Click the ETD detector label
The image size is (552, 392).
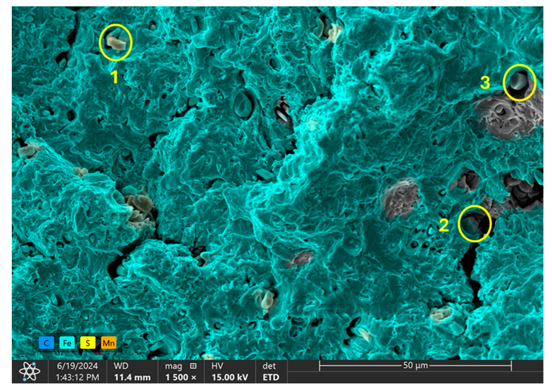click(x=271, y=377)
